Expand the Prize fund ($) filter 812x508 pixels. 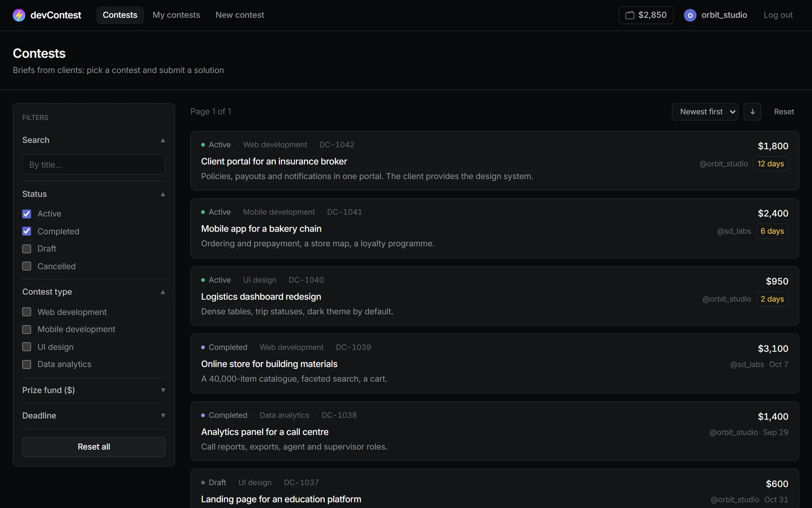point(94,390)
